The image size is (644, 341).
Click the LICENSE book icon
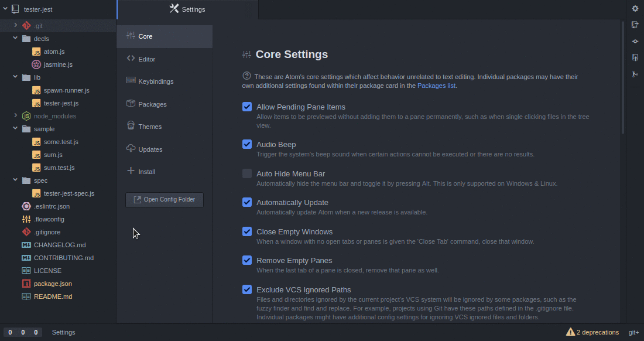[26, 271]
